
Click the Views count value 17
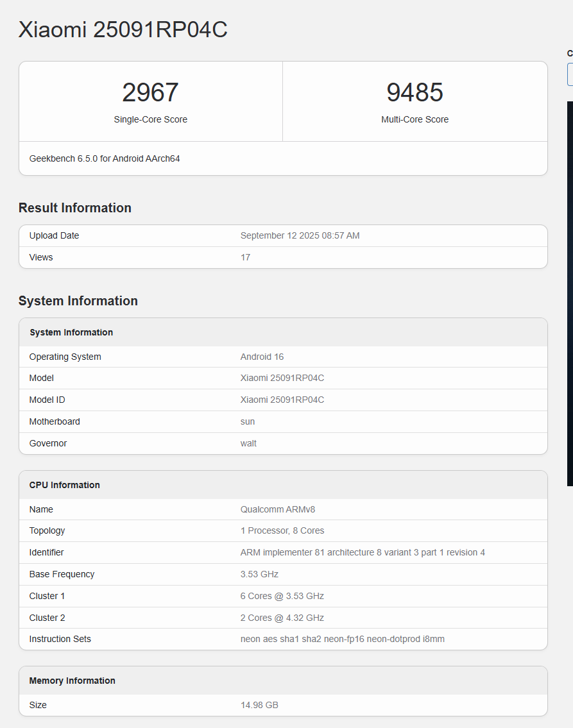pos(245,257)
